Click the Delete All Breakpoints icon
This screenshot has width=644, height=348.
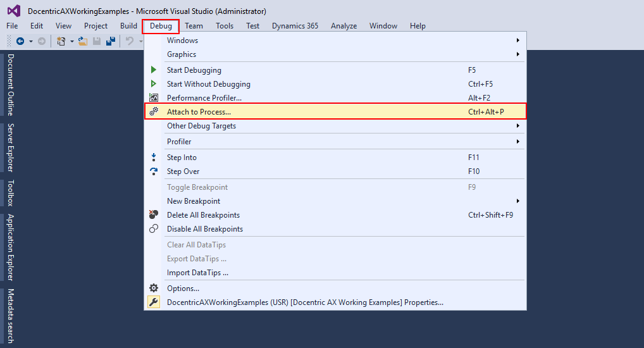click(x=154, y=214)
